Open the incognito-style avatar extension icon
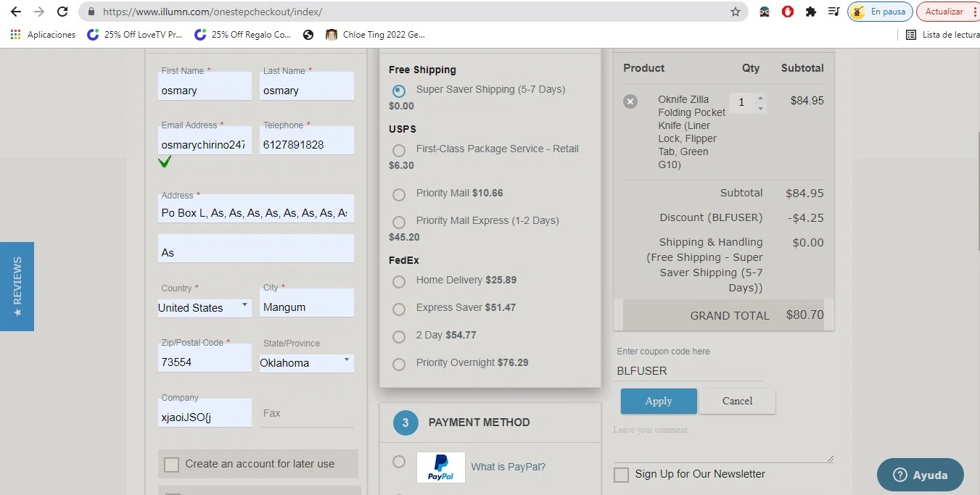 (764, 12)
